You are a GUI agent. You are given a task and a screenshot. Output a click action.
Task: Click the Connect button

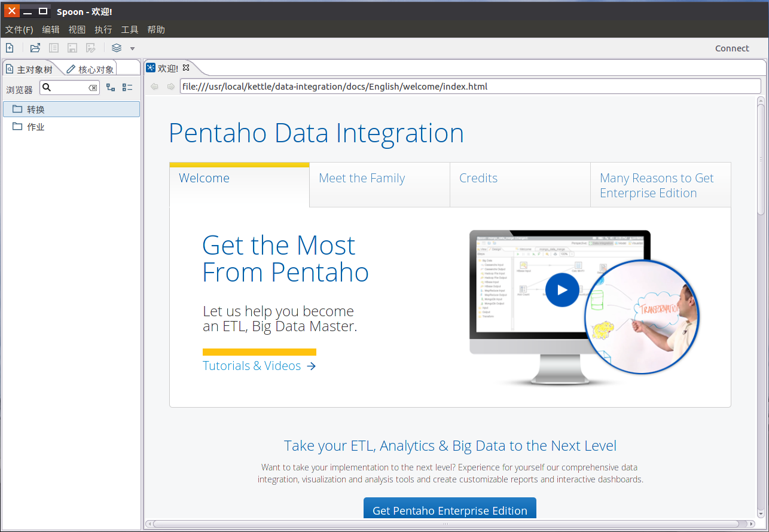click(732, 48)
